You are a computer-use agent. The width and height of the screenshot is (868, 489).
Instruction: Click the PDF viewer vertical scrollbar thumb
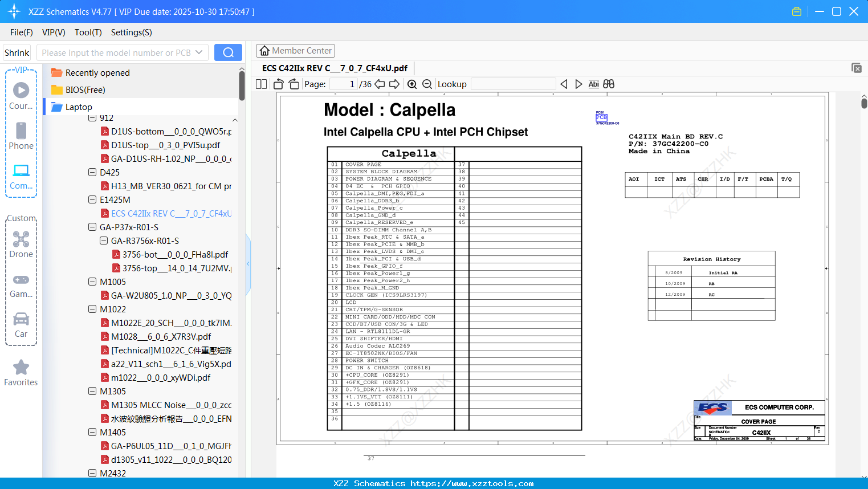tap(864, 103)
